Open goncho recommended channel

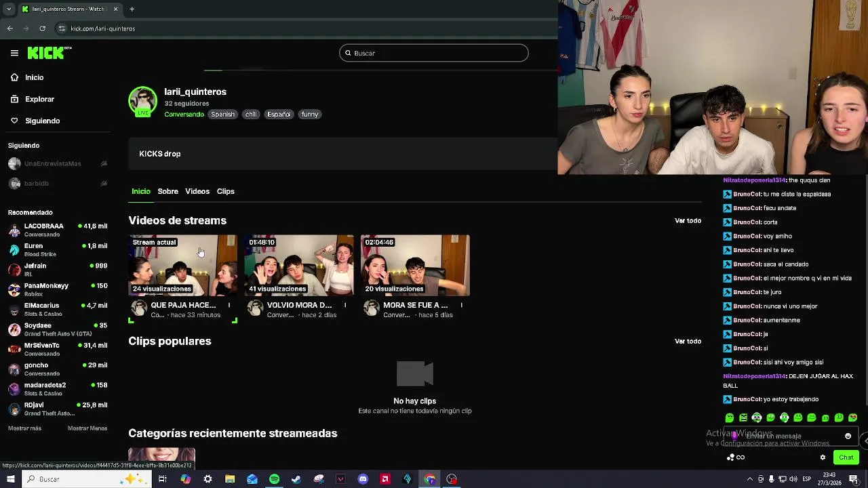(58, 369)
